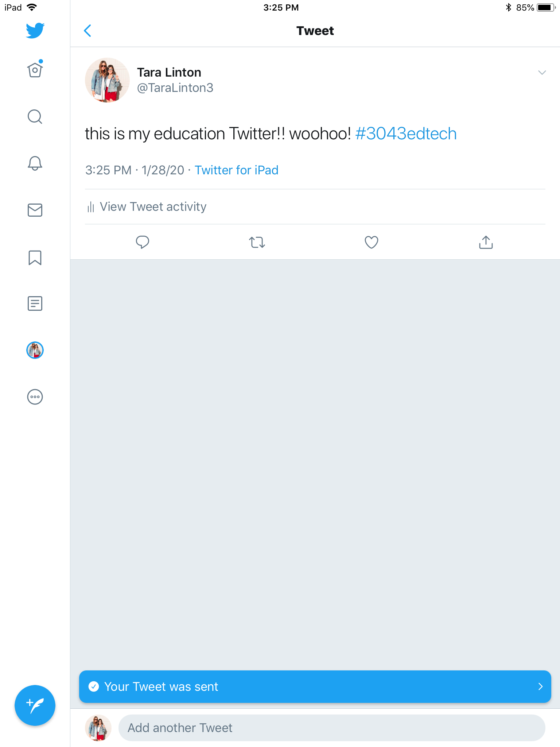Tap the Twitter bird logo

click(x=35, y=31)
